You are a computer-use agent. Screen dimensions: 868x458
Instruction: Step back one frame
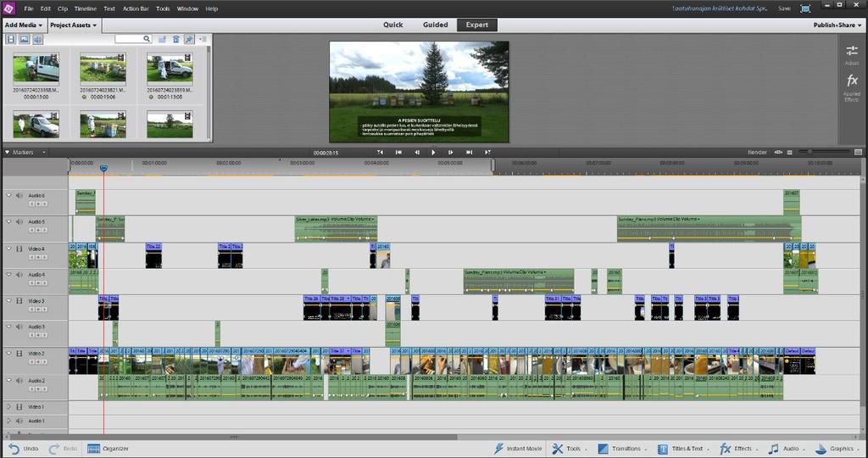coord(417,153)
